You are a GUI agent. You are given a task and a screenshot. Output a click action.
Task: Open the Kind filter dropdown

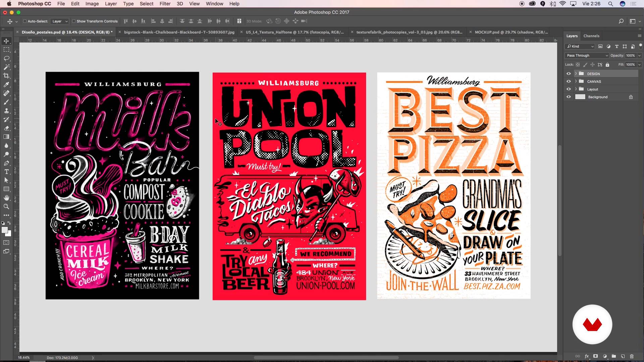[580, 46]
